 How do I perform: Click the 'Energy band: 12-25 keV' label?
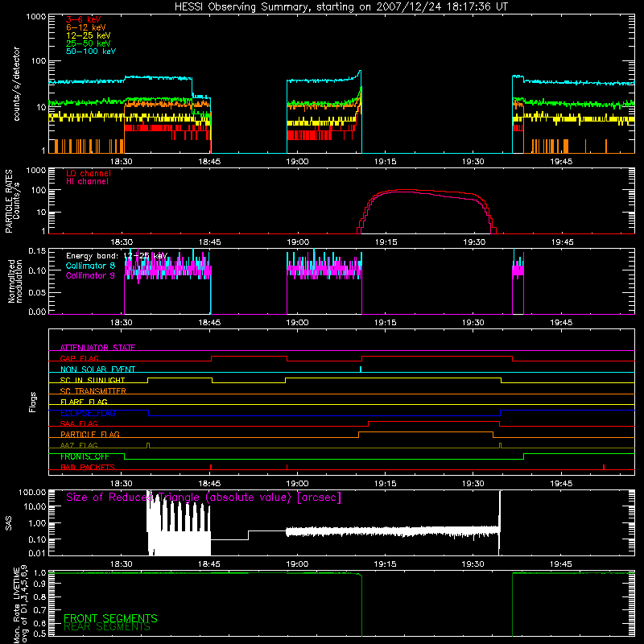(x=117, y=256)
